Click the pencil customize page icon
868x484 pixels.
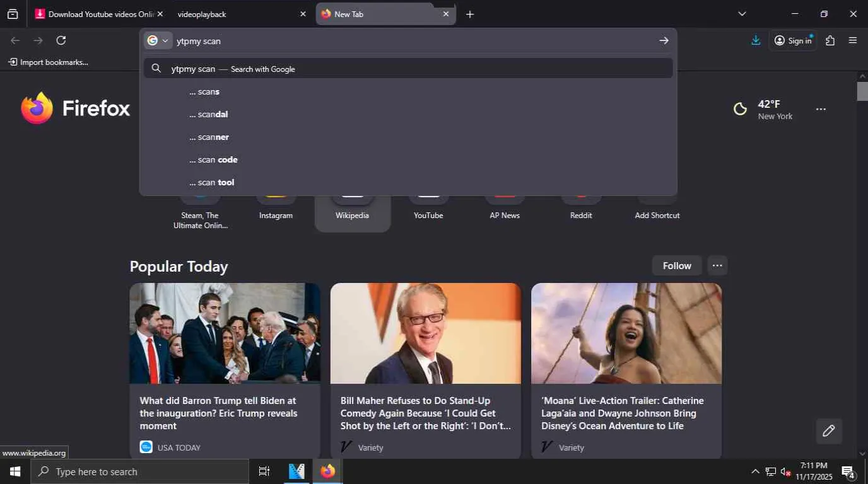829,431
